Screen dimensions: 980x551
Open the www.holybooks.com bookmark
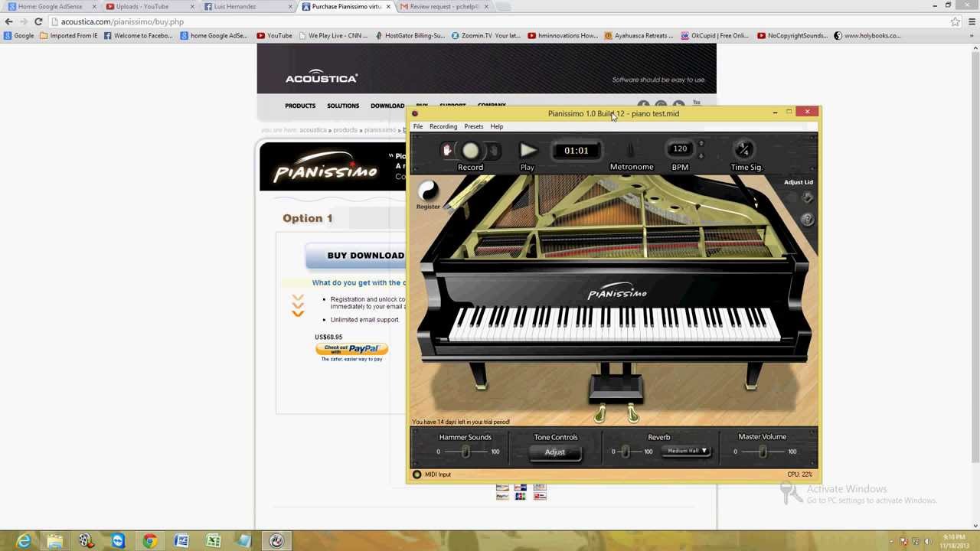[x=867, y=35]
